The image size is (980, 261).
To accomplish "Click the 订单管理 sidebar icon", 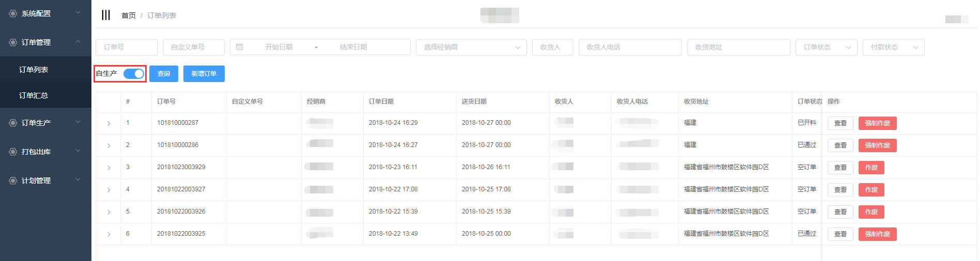I will 13,42.
